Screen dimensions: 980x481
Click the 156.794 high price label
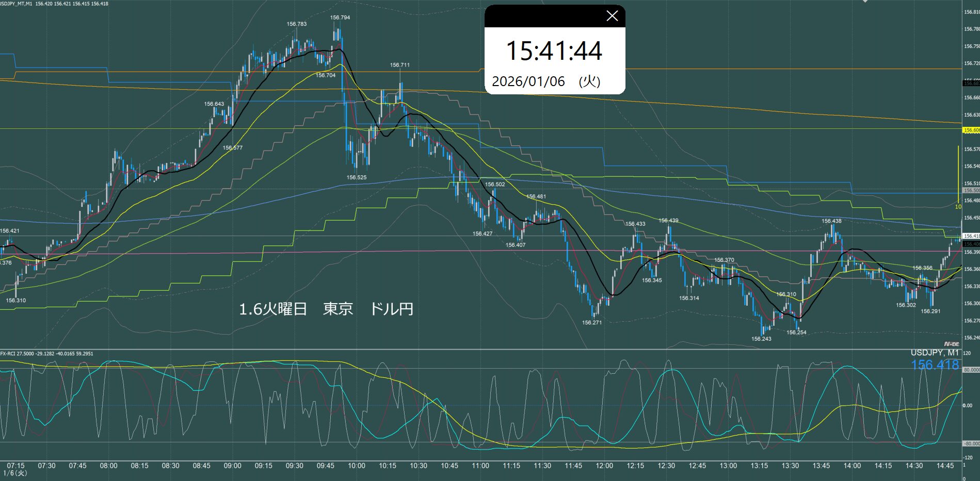340,18
